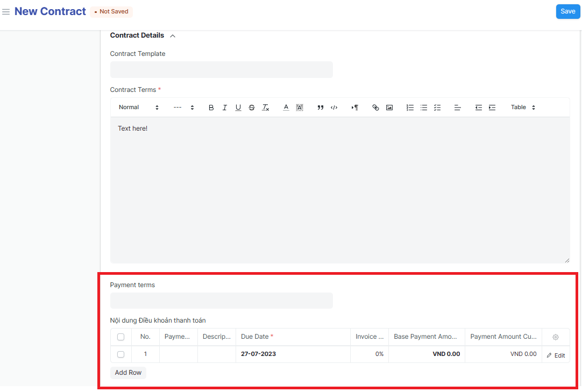The width and height of the screenshot is (582, 392).
Task: Start an ordered numbered list
Action: click(x=410, y=108)
